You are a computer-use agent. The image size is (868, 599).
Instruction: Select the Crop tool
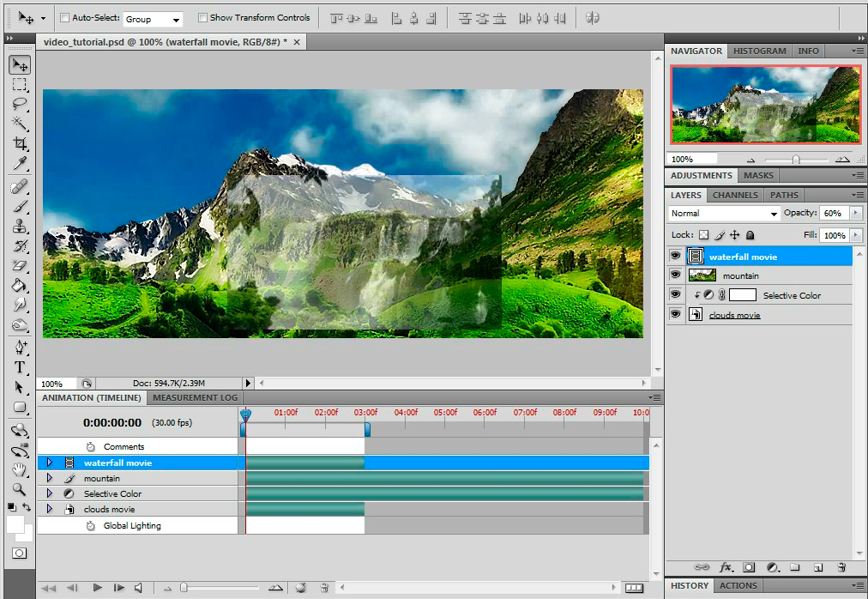20,143
